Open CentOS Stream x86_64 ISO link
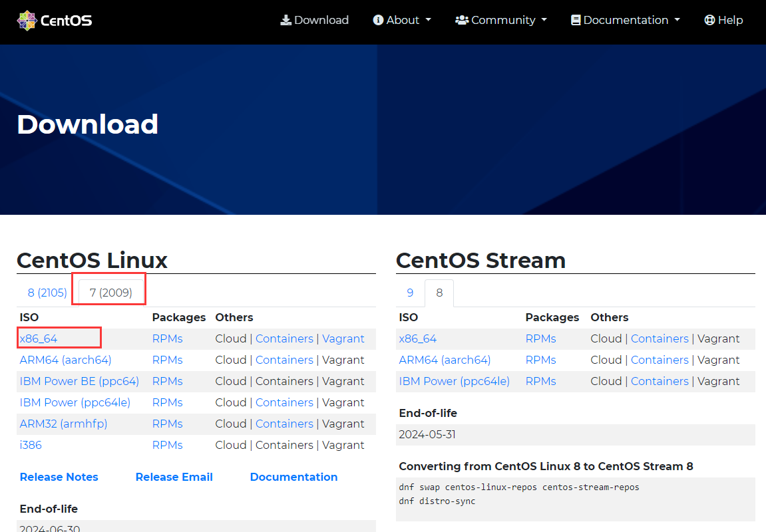 (418, 338)
